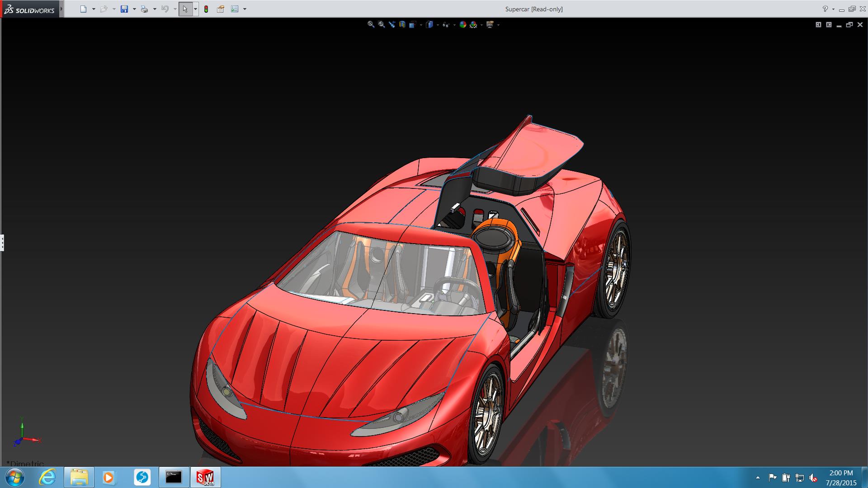Click the Rebuild traffic light icon
The image size is (868, 488).
[206, 9]
